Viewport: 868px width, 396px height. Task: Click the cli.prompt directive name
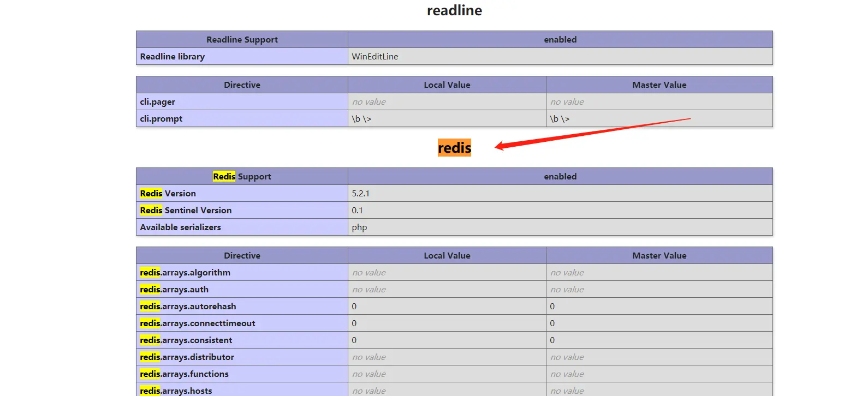click(x=161, y=118)
